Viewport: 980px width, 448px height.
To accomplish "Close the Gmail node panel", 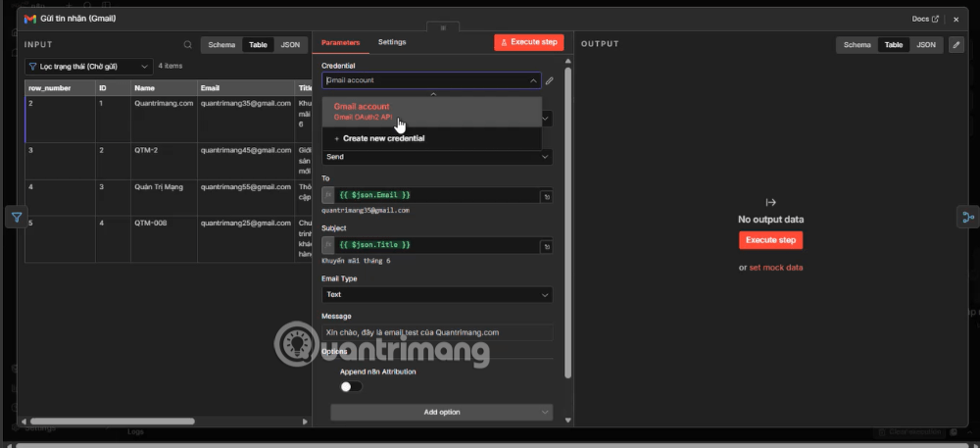I will pos(955,20).
